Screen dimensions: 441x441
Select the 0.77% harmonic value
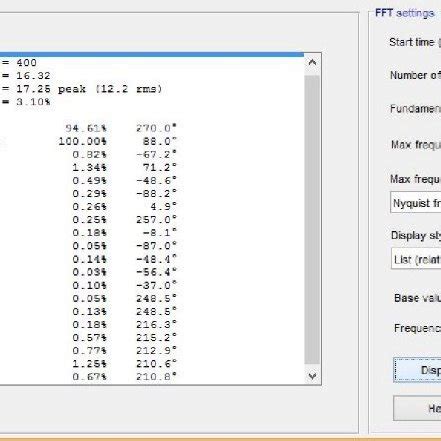[x=89, y=351]
